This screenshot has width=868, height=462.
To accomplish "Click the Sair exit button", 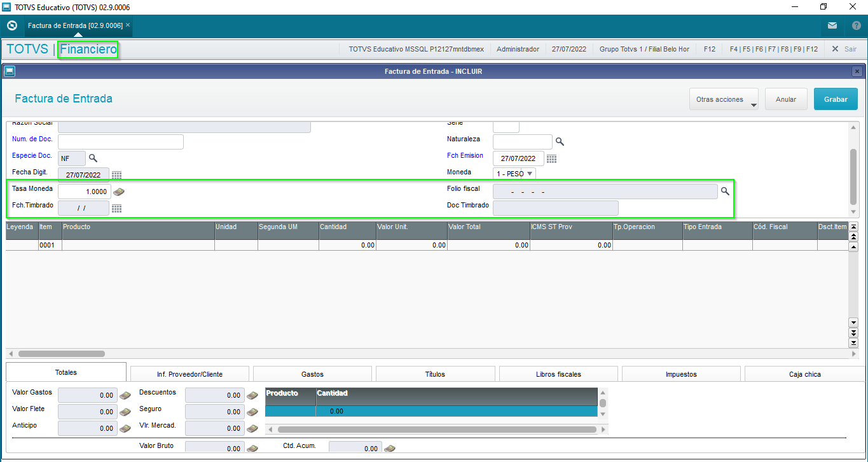I will (x=844, y=49).
